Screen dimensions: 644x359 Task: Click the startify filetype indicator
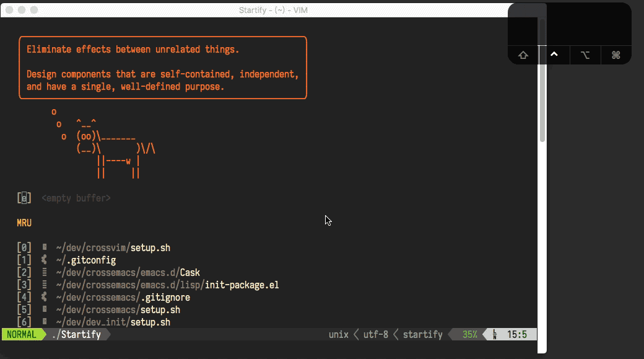[422, 334]
